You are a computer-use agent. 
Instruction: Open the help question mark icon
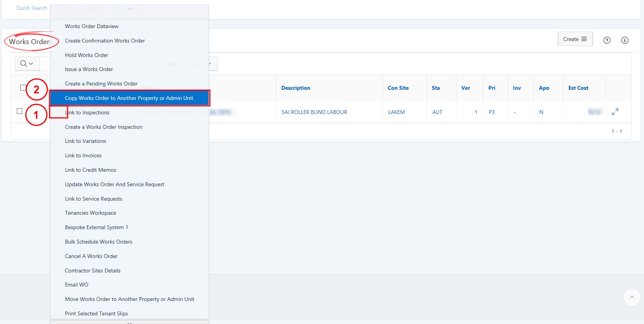tap(607, 40)
